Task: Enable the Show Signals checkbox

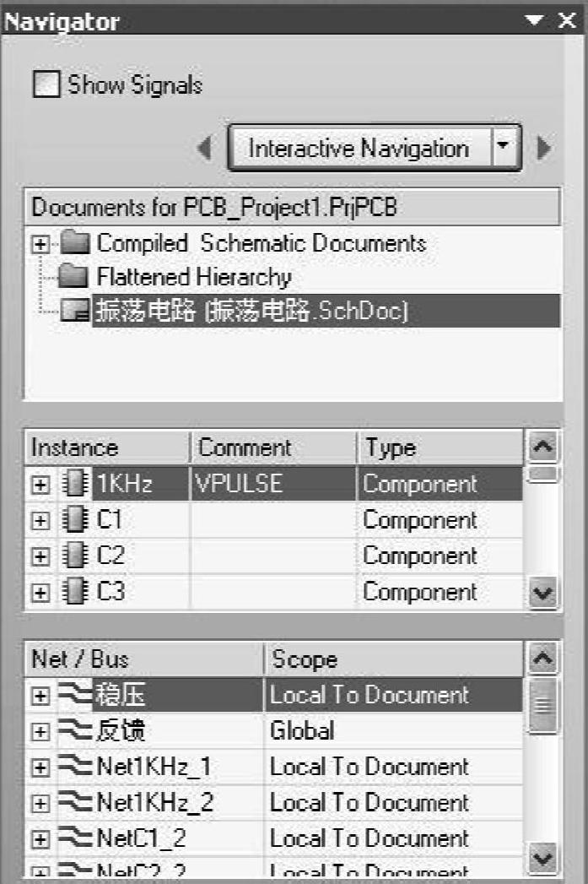Action: click(x=46, y=84)
